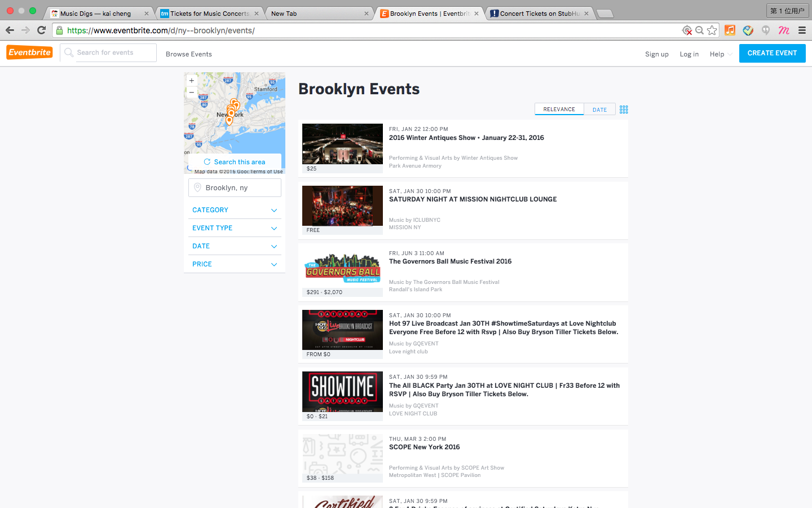Click Winter Antiques Show thumbnail image
This screenshot has height=508, width=812.
click(x=342, y=144)
